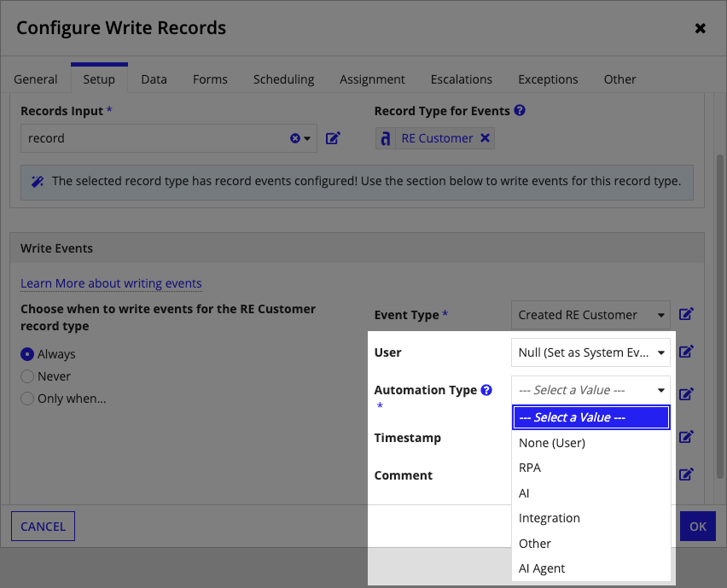Choose Integration from the dropdown list
727x588 pixels.
coord(591,518)
